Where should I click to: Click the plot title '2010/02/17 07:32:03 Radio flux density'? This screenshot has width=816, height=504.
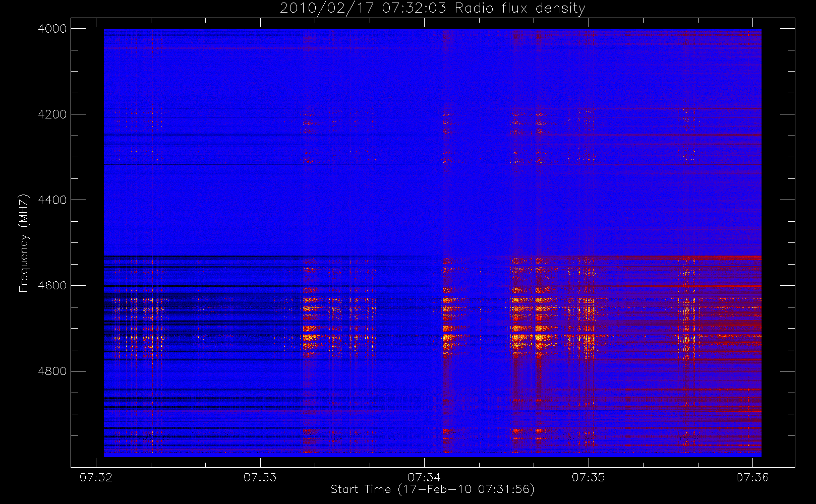[432, 8]
